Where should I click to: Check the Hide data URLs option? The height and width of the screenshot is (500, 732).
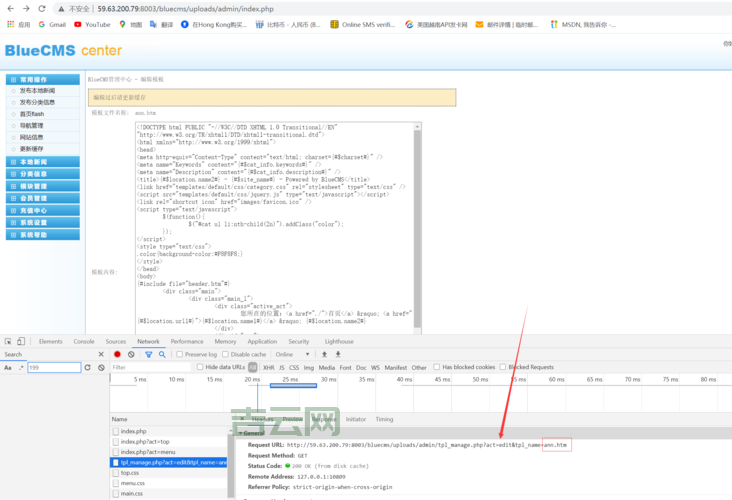[x=200, y=367]
